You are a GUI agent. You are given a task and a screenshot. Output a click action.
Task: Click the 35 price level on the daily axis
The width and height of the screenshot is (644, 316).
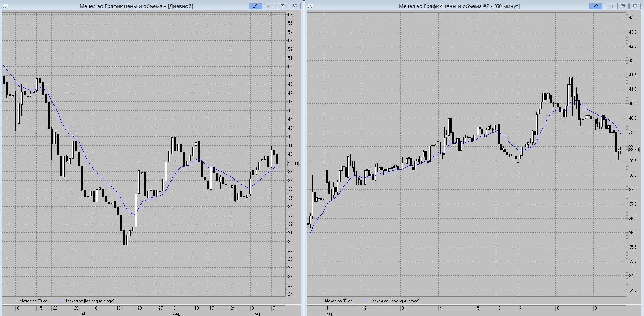[x=290, y=198]
